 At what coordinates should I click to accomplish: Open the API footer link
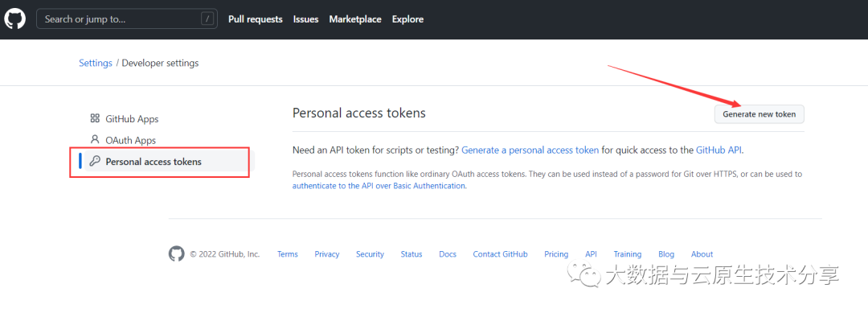pyautogui.click(x=591, y=253)
